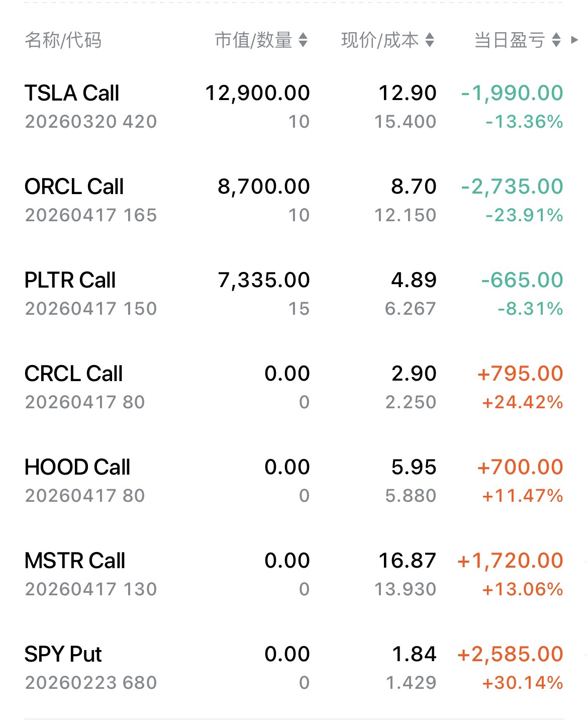Click SPY Put's +2,585.00 daily gain
588x721 pixels.
coord(510,655)
